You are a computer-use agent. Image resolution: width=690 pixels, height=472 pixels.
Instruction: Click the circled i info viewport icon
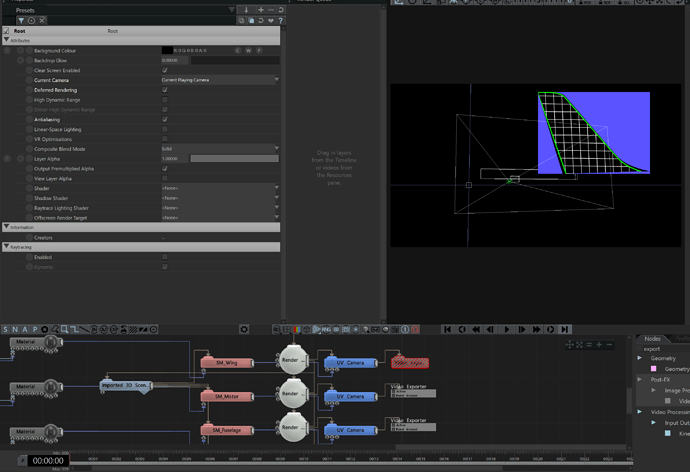pyautogui.click(x=405, y=329)
